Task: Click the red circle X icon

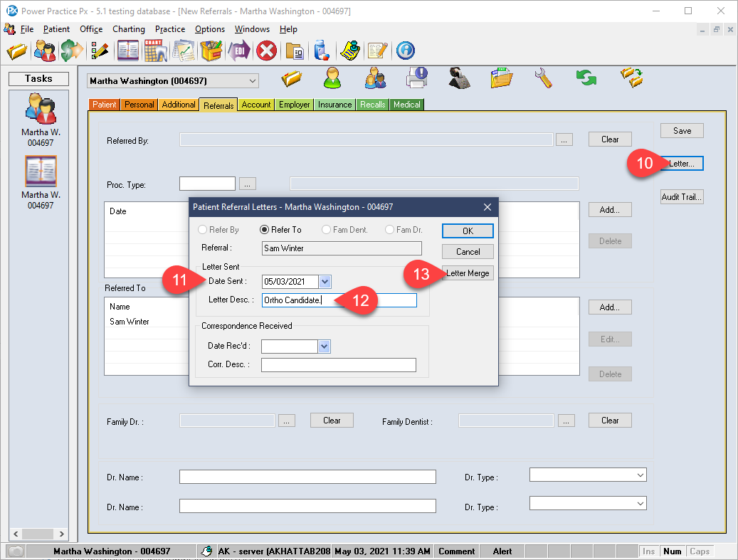Action: pos(266,51)
